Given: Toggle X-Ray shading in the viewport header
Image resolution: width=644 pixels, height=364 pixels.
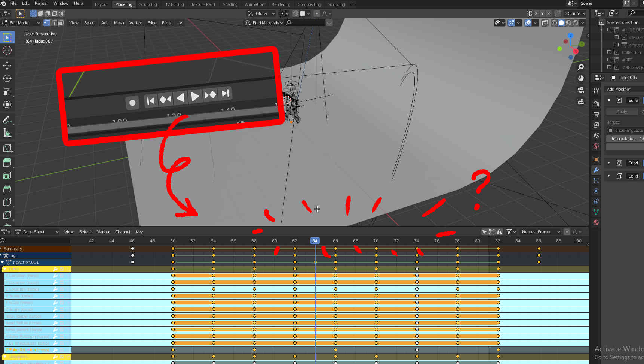Looking at the screenshot, I should coord(545,23).
